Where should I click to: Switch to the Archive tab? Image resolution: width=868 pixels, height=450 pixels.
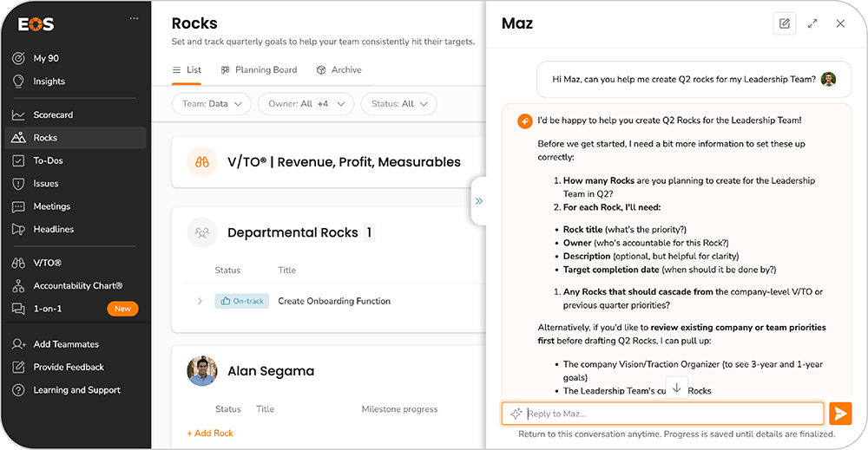click(x=339, y=70)
